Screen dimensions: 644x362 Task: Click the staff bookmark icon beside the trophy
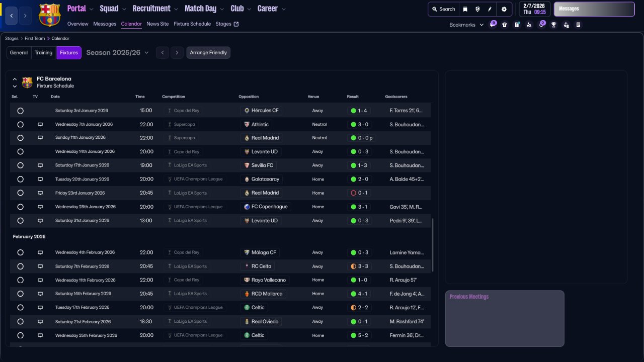(x=566, y=25)
